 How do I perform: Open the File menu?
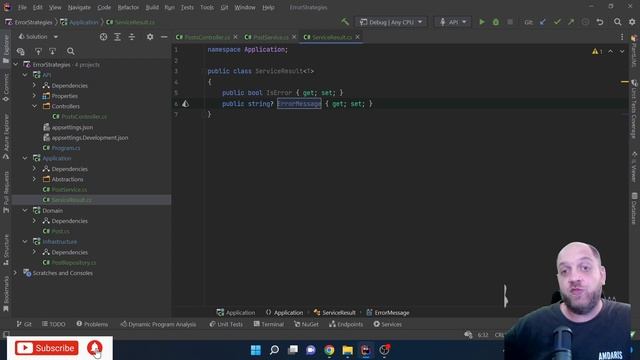point(22,7)
